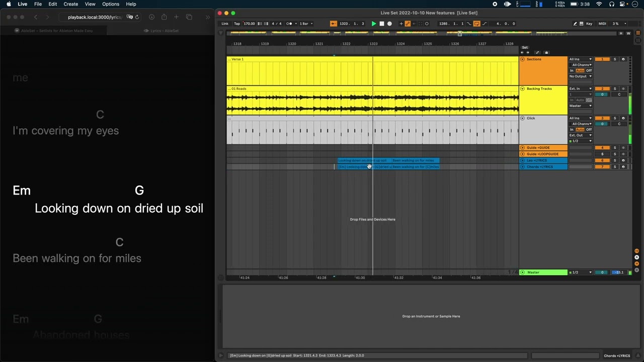Click the tempo field showing 170.00
The image size is (644, 362).
(250, 24)
